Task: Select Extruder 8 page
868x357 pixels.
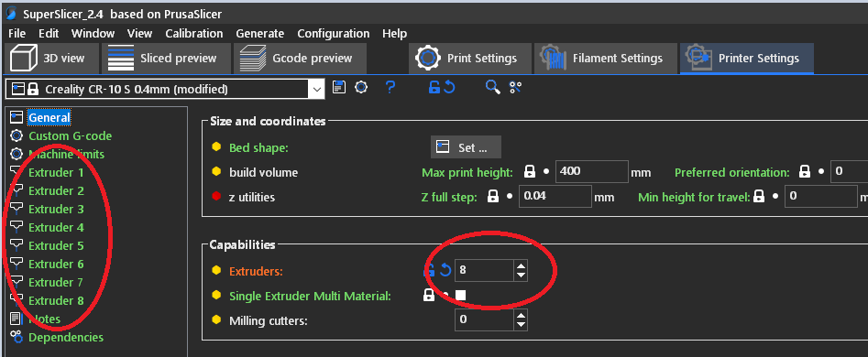Action: click(57, 300)
